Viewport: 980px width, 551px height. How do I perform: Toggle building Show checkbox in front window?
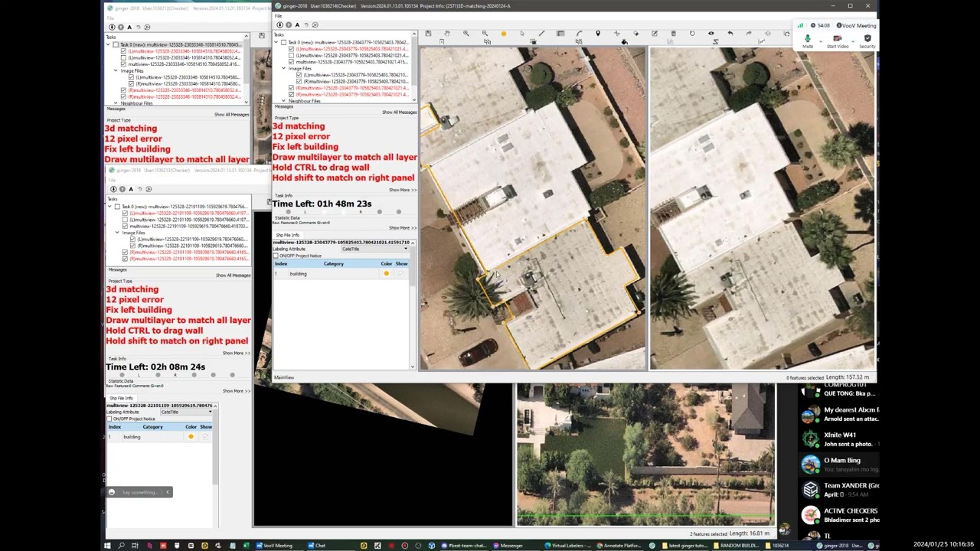point(401,273)
